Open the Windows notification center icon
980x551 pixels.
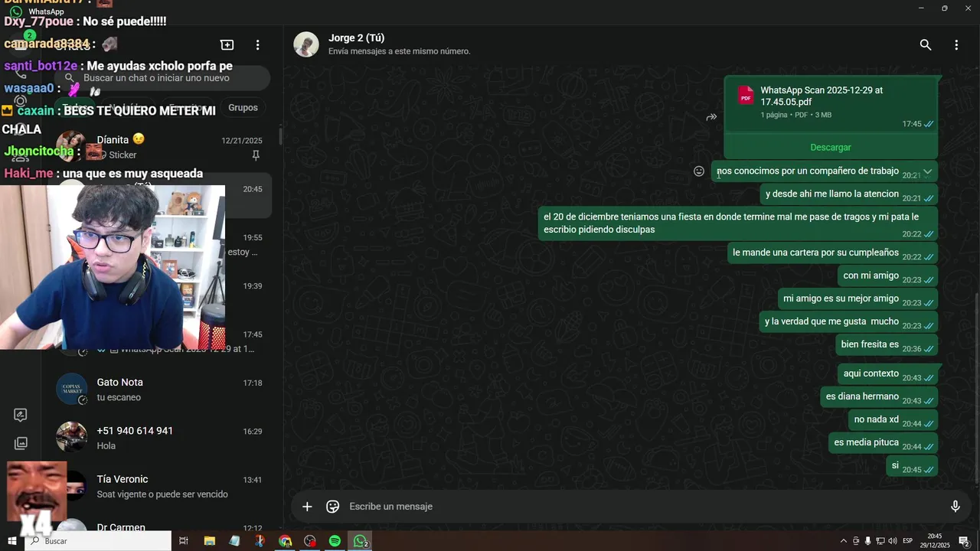click(964, 541)
